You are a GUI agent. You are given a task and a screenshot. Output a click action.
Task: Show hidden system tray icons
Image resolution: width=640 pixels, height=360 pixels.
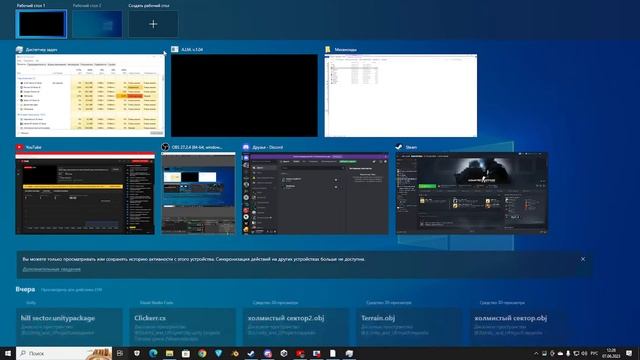(x=536, y=353)
